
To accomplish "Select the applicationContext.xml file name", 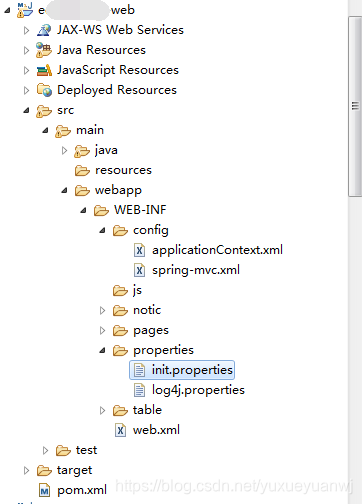I will (x=217, y=250).
